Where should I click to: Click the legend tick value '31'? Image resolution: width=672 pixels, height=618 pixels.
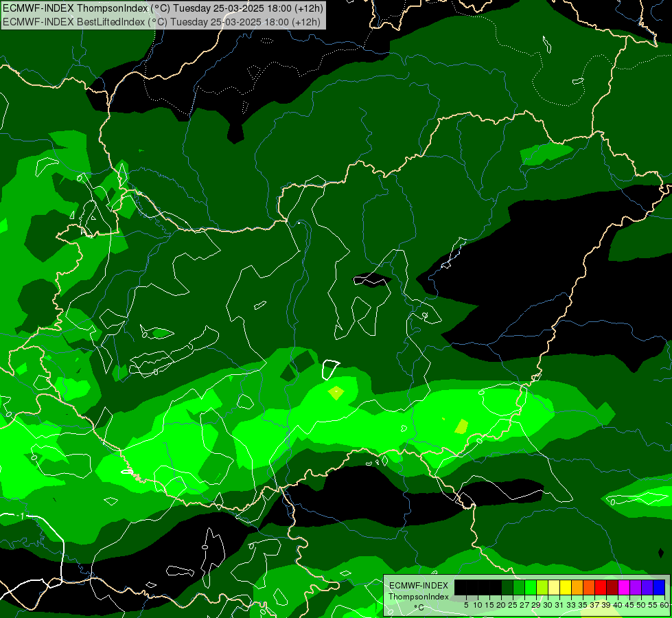pos(559,605)
